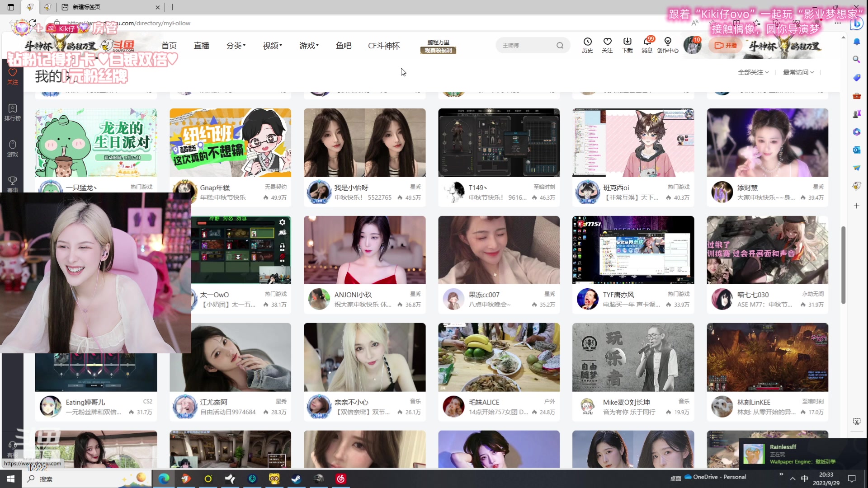Screen dimensions: 868x488
Task: Open T149丶 streamer avatar
Action: (x=453, y=192)
